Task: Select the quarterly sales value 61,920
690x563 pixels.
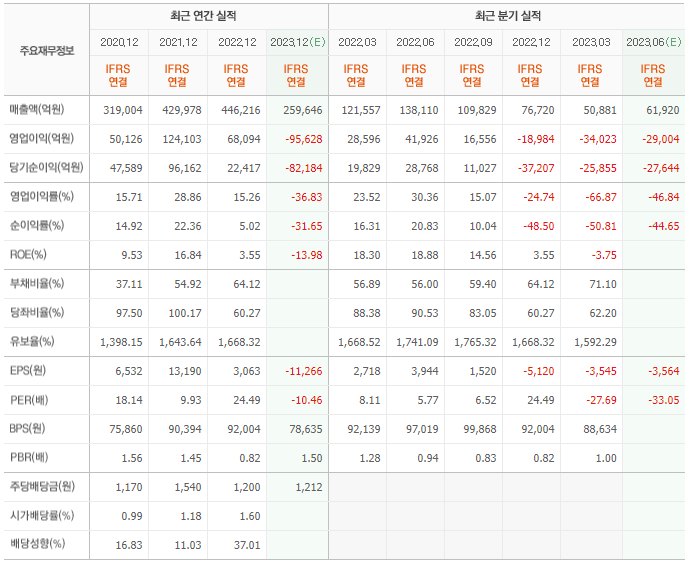Action: (x=663, y=110)
